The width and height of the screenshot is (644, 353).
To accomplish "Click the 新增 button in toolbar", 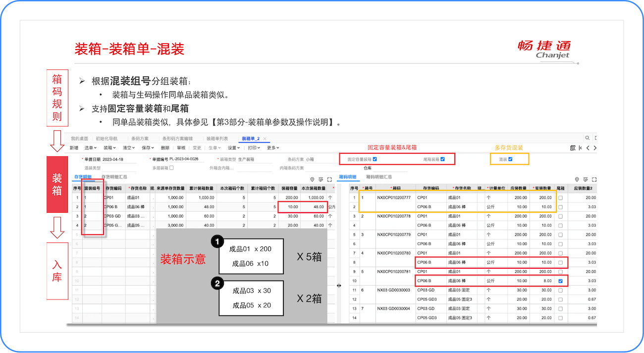I will click(74, 148).
